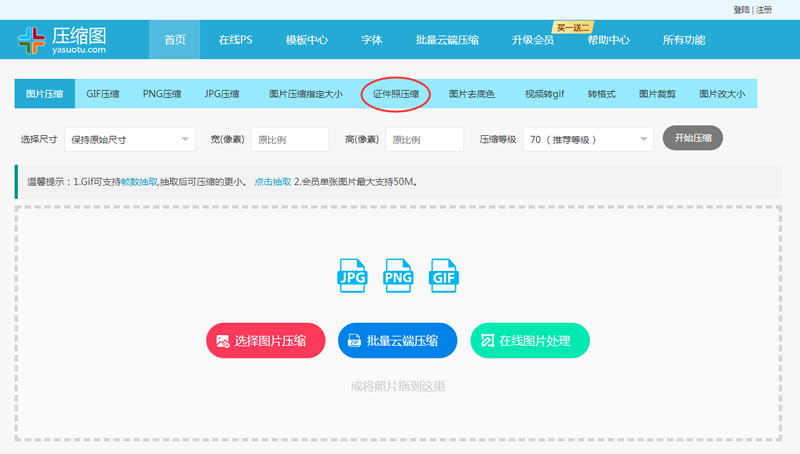The height and width of the screenshot is (454, 800).
Task: Open the 视频转gif tab
Action: [544, 94]
